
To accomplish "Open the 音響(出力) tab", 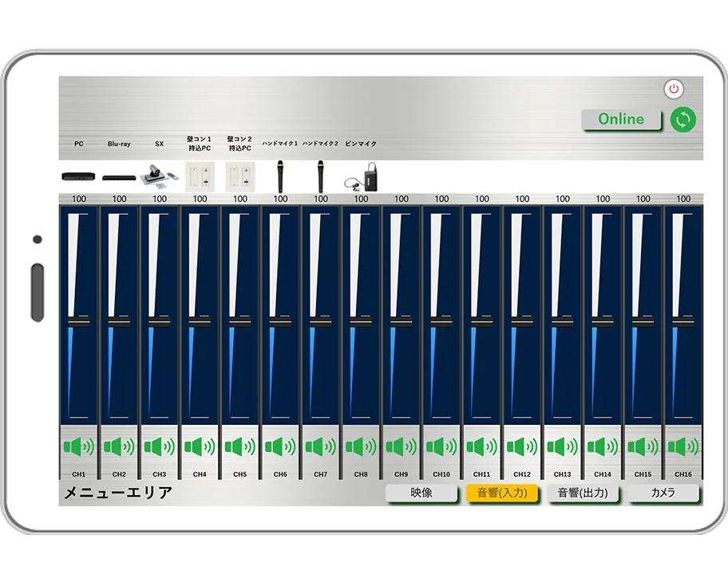I will tap(582, 494).
